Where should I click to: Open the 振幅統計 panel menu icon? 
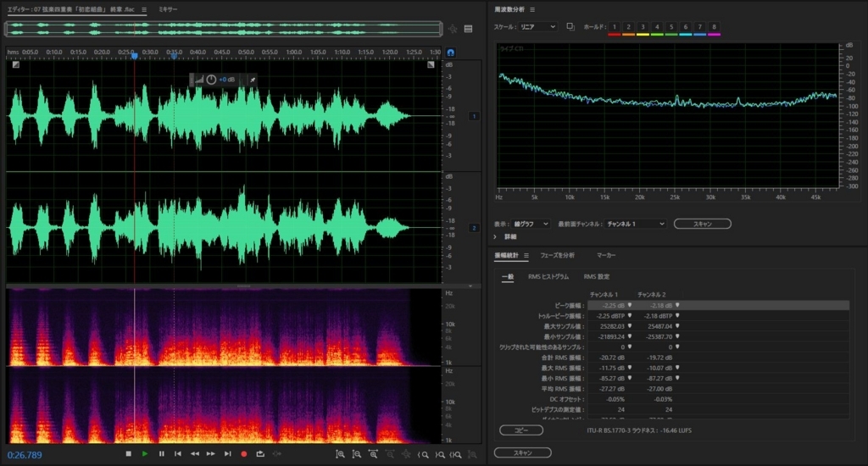[526, 255]
